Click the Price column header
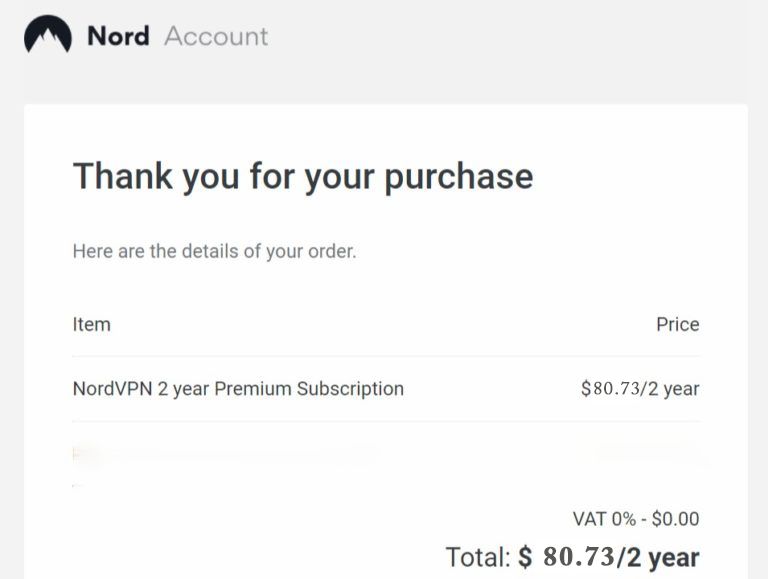 [x=677, y=324]
